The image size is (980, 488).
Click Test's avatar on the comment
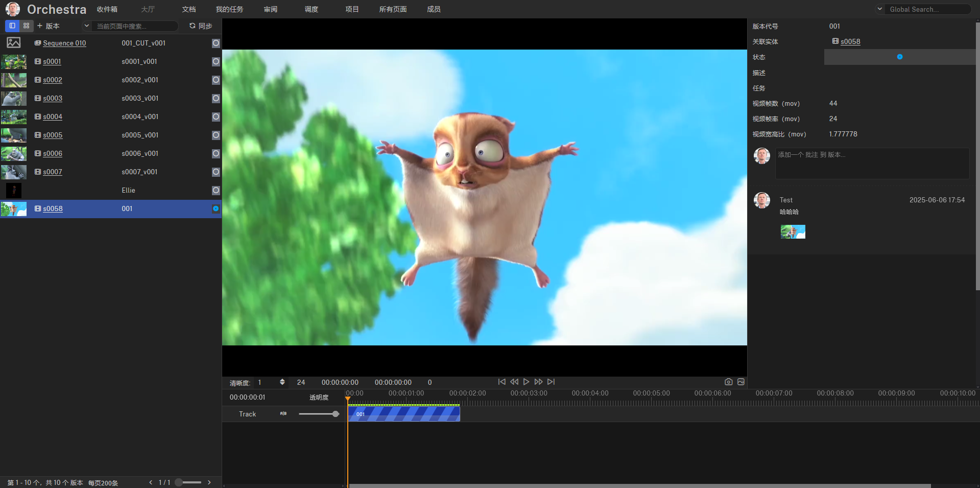click(762, 200)
